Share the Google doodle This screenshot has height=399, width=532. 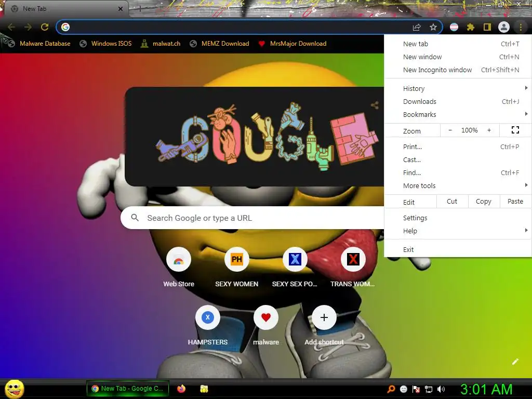[375, 105]
